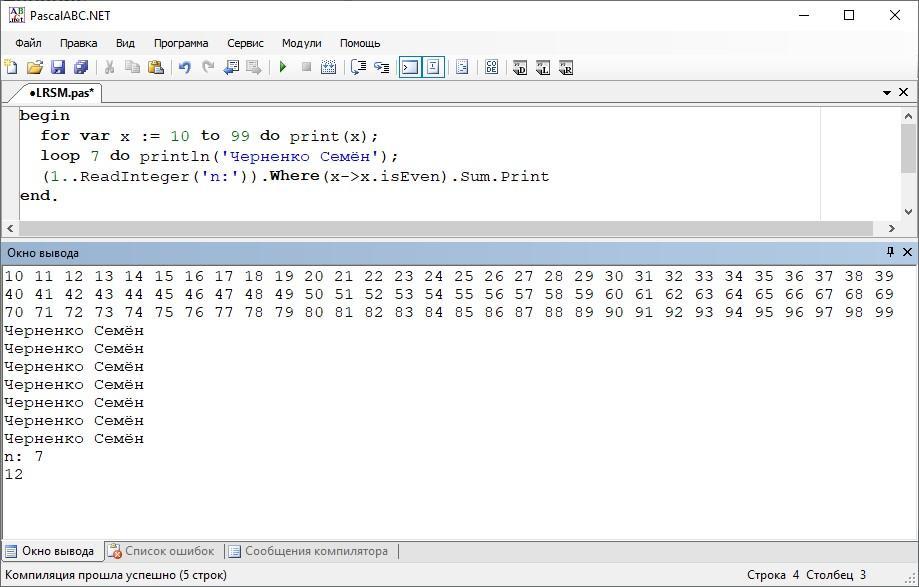Screen dimensions: 919x587
Task: Select the LRSM.pas editor tab
Action: (x=61, y=93)
